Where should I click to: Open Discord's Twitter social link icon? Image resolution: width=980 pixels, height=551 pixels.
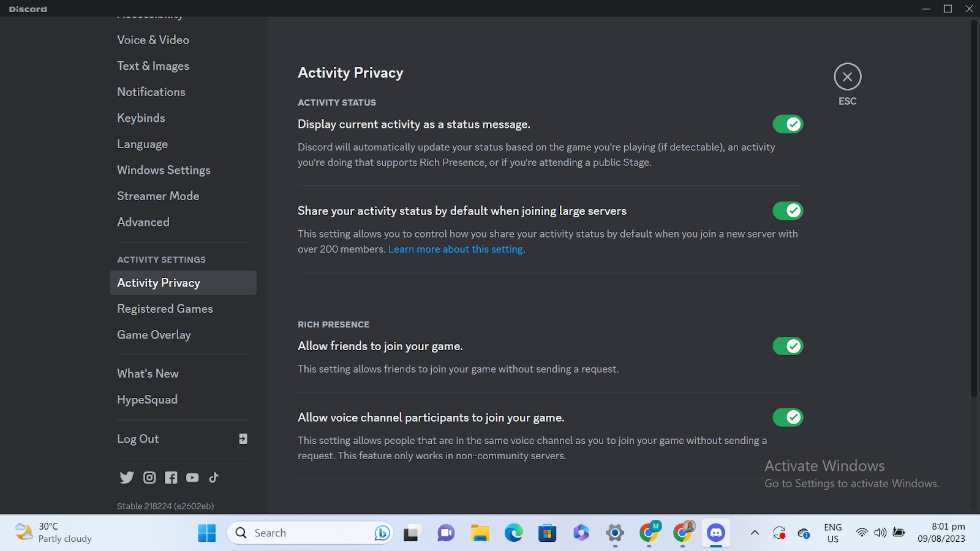coord(127,478)
